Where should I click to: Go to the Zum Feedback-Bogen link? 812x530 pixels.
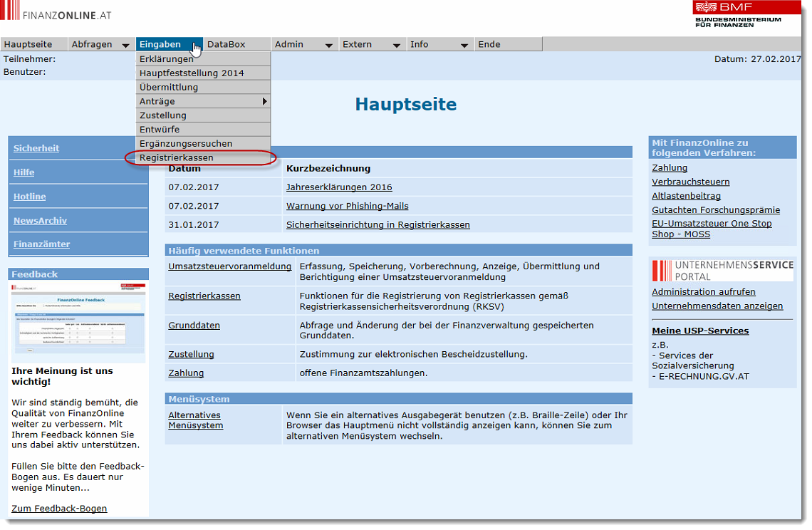click(59, 509)
